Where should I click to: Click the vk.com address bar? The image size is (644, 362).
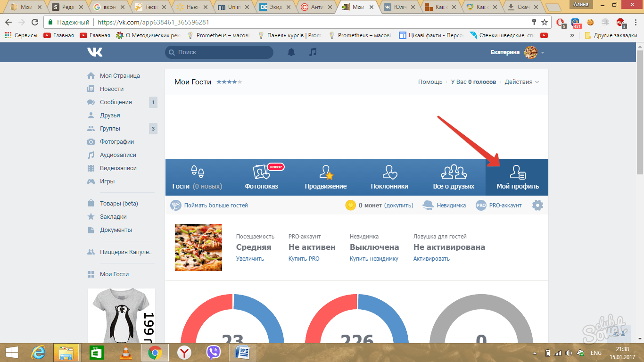[x=297, y=22]
